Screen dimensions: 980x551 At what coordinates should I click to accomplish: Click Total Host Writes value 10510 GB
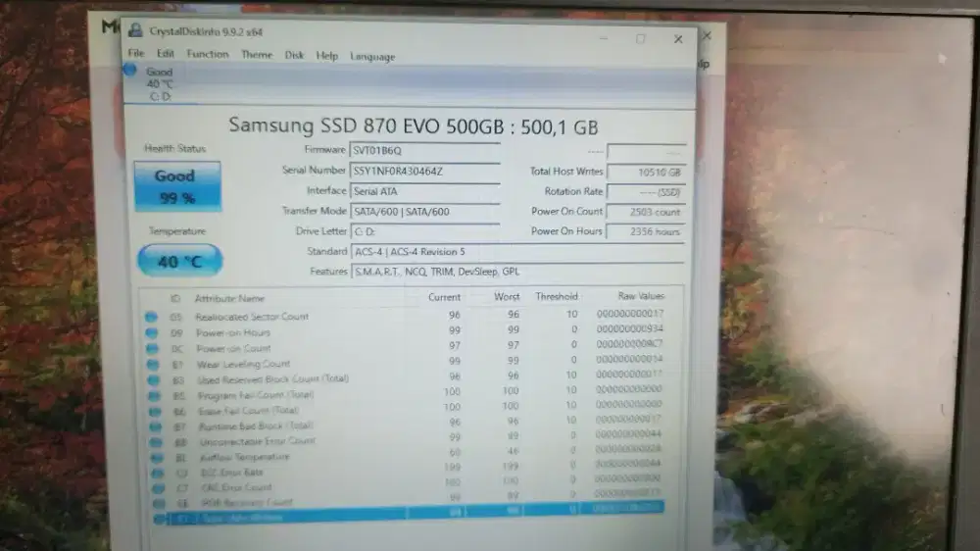[646, 172]
